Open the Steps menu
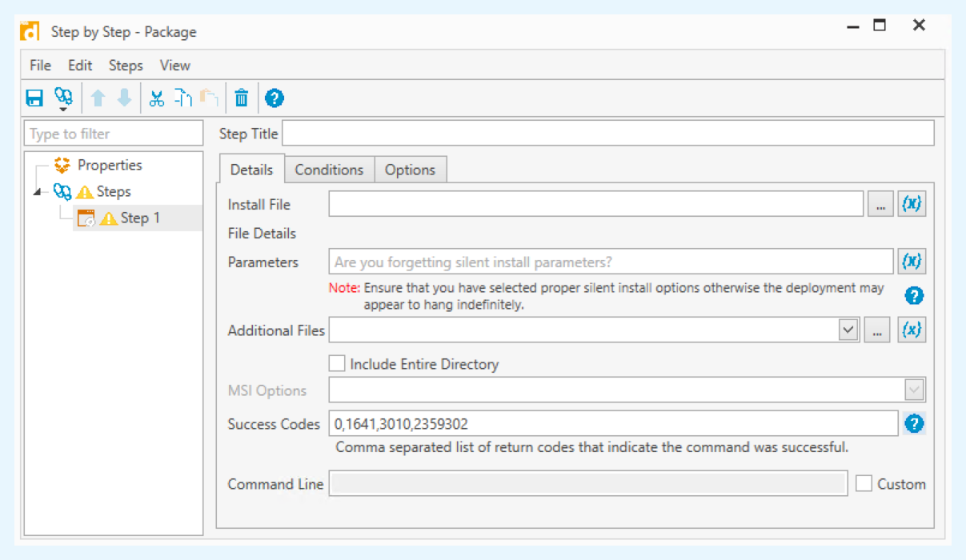966x560 pixels. tap(126, 66)
